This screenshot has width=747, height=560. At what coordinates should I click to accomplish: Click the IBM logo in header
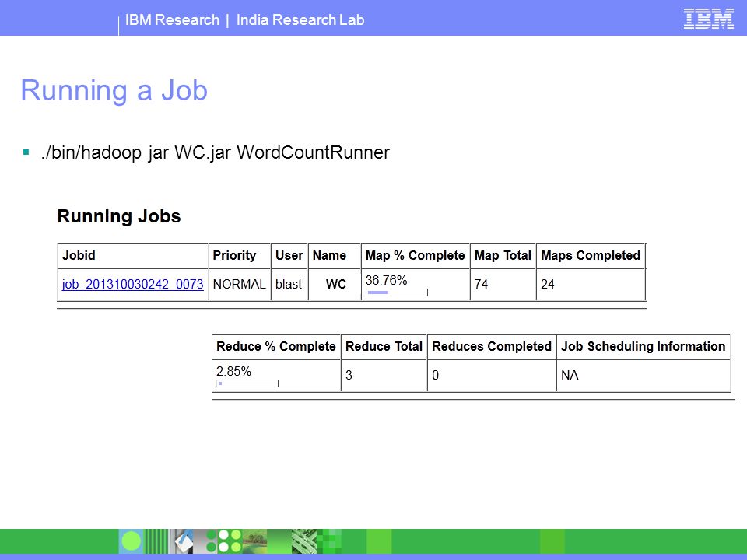click(708, 19)
